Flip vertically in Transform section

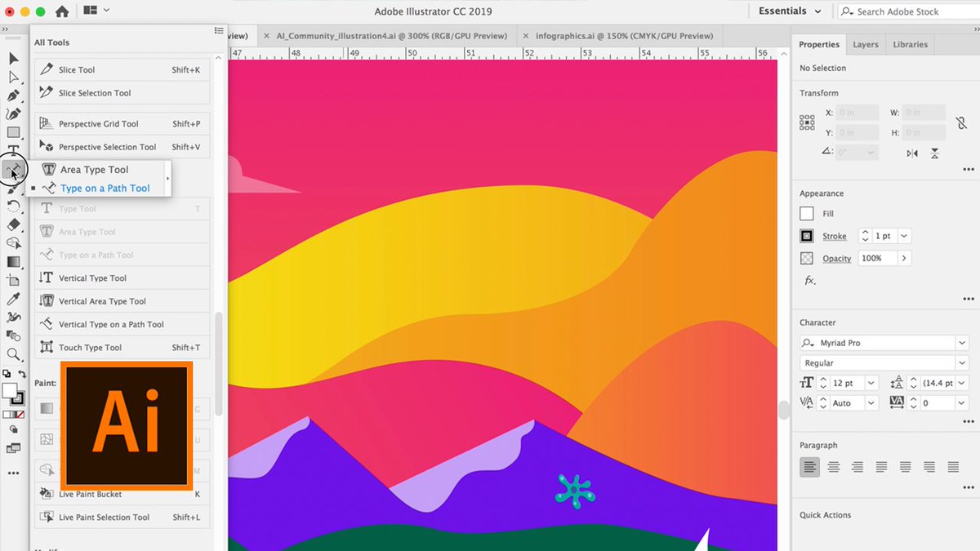point(935,153)
